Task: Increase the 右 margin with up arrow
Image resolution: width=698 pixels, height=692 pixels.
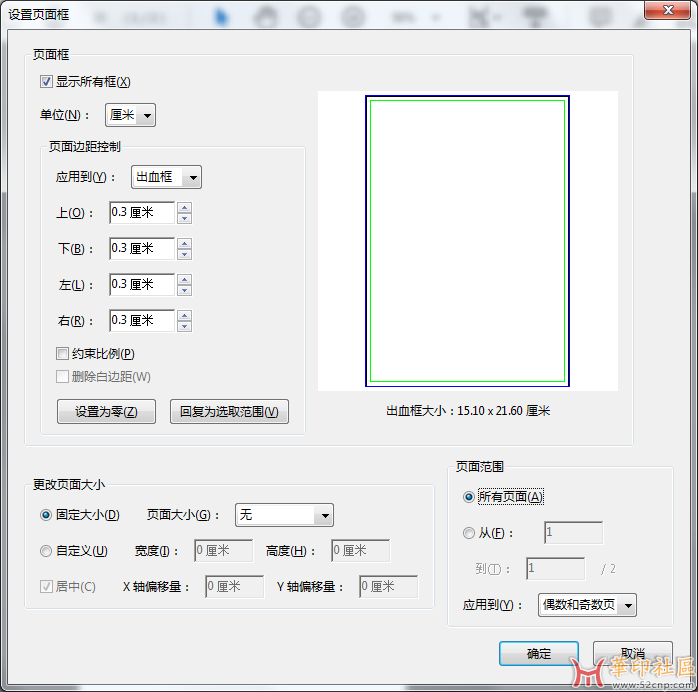Action: tap(184, 315)
